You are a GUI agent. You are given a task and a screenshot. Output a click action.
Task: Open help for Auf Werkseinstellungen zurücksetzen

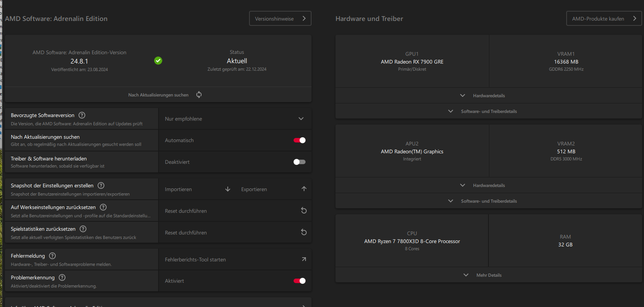[x=103, y=207]
